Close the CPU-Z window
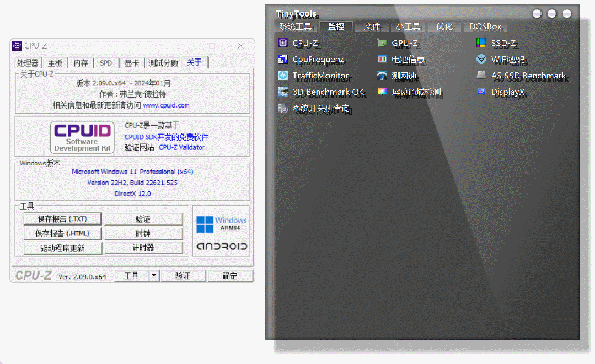This screenshot has width=595, height=364. point(240,46)
